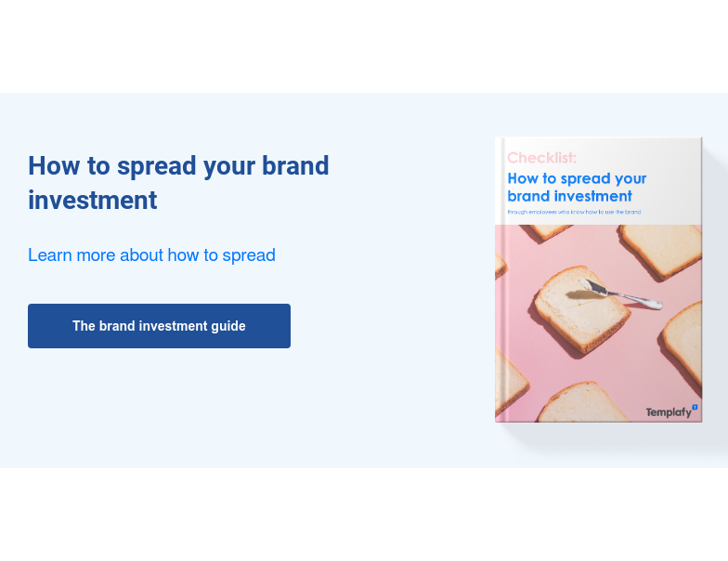
Task: Click the bread slice at the cover's bottom center
Action: tap(585, 402)
